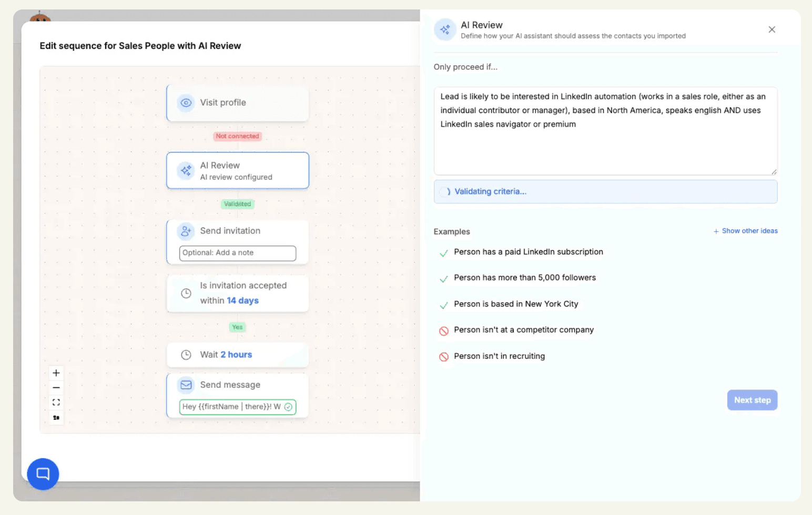Expand 'Show other ideas' examples
Image resolution: width=812 pixels, height=515 pixels.
[x=745, y=231]
